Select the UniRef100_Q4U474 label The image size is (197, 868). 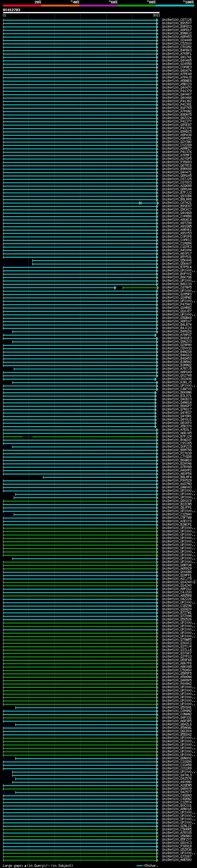177,71
